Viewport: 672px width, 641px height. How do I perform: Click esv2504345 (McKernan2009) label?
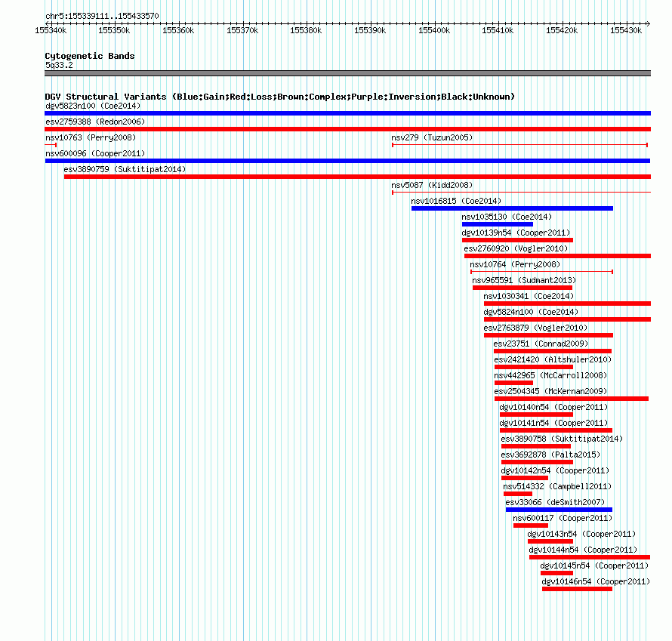[550, 391]
